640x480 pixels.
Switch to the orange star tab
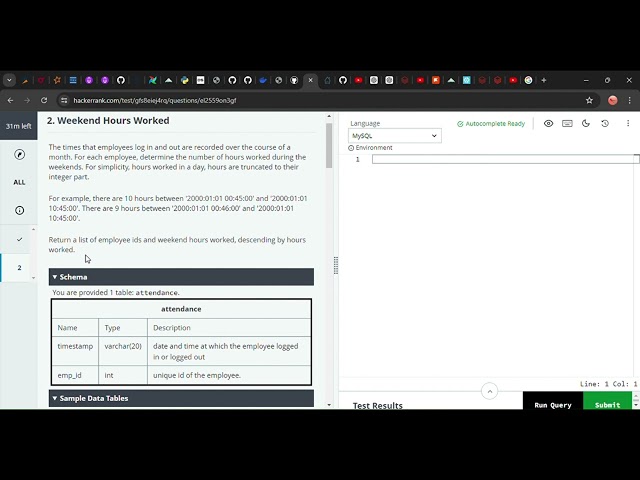(57, 80)
